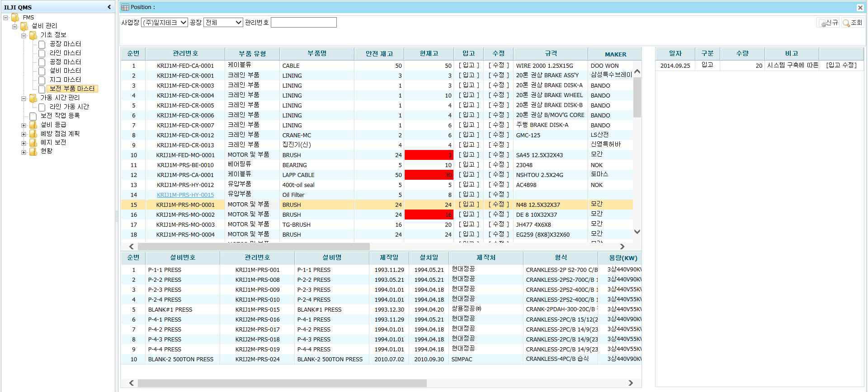This screenshot has height=392, width=868.
Task: Click the 가동 시간 관리 folder icon
Action: (x=33, y=98)
